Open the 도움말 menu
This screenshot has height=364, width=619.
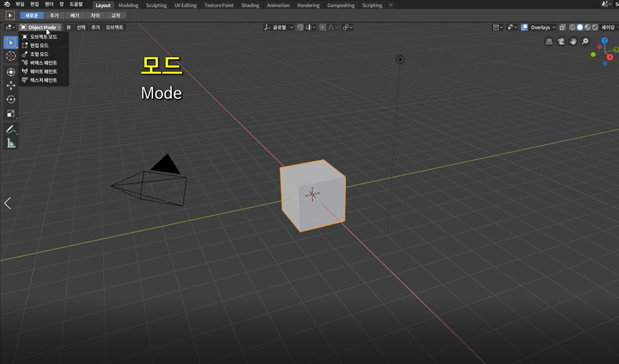pos(76,5)
